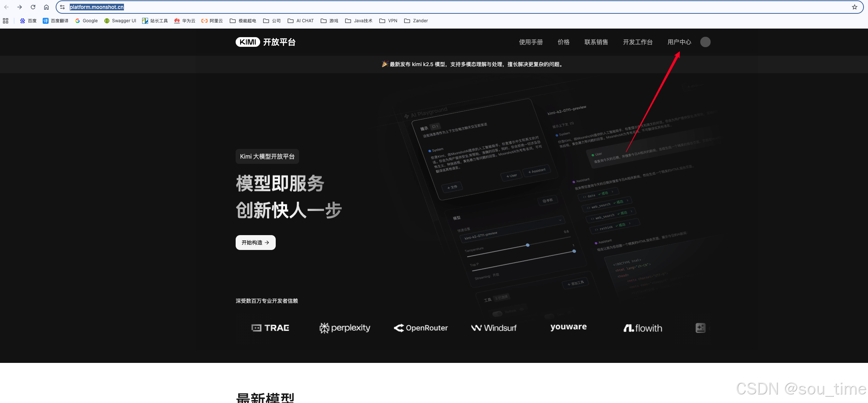The height and width of the screenshot is (403, 868).
Task: Expand the AI CHAT bookmark folder
Action: (x=301, y=21)
